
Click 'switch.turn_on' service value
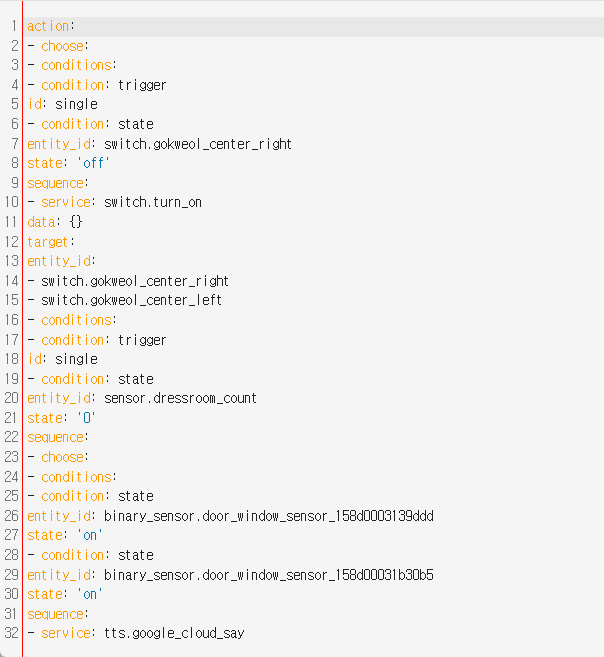(x=153, y=202)
